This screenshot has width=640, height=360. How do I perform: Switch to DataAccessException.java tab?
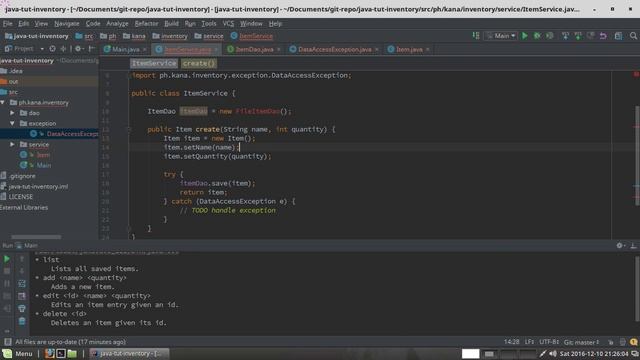334,49
